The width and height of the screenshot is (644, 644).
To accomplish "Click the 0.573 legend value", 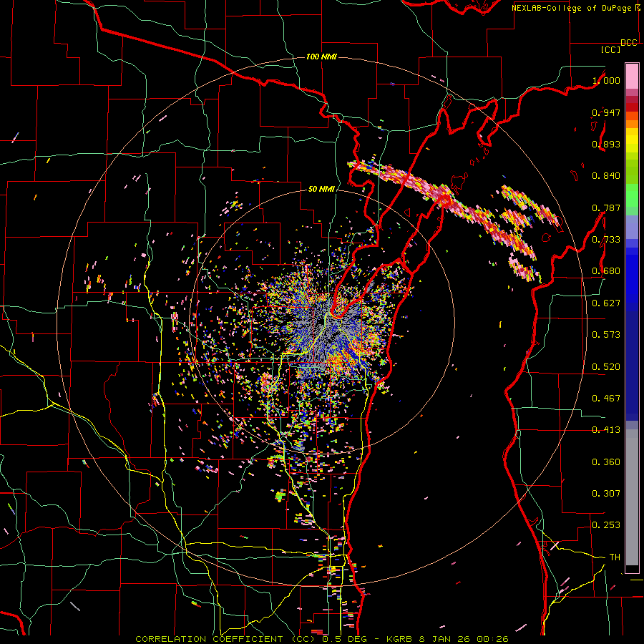I will point(606,335).
